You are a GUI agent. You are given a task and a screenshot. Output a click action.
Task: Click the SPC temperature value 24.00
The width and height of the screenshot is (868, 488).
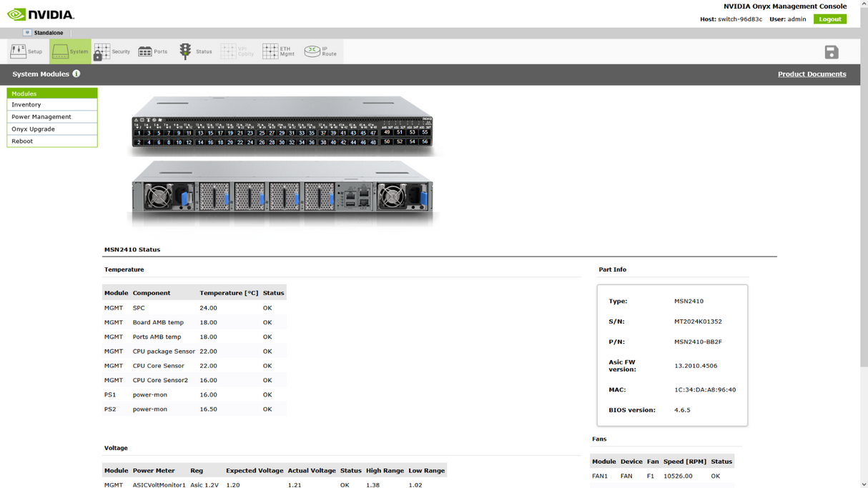[208, 308]
